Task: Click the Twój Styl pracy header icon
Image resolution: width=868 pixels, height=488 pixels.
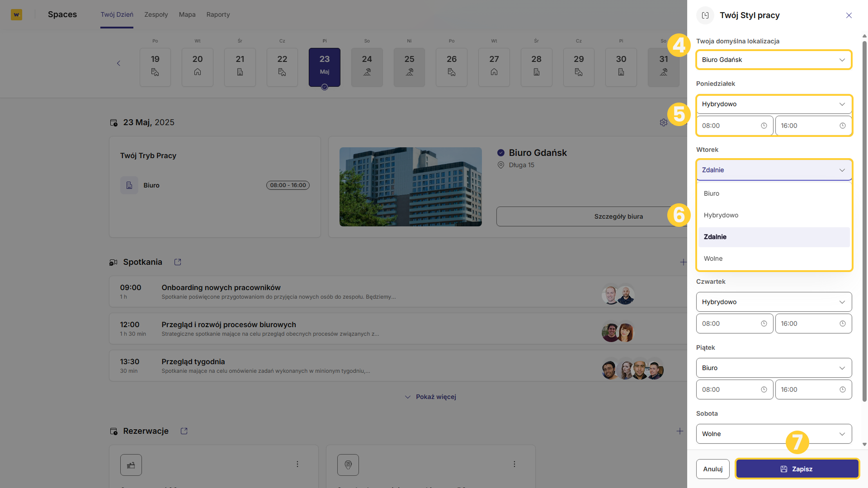Action: 705,15
